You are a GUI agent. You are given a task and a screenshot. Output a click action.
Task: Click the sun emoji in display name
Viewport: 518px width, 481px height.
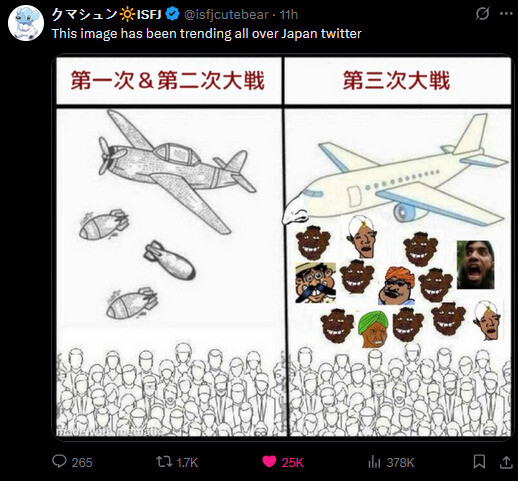[127, 15]
